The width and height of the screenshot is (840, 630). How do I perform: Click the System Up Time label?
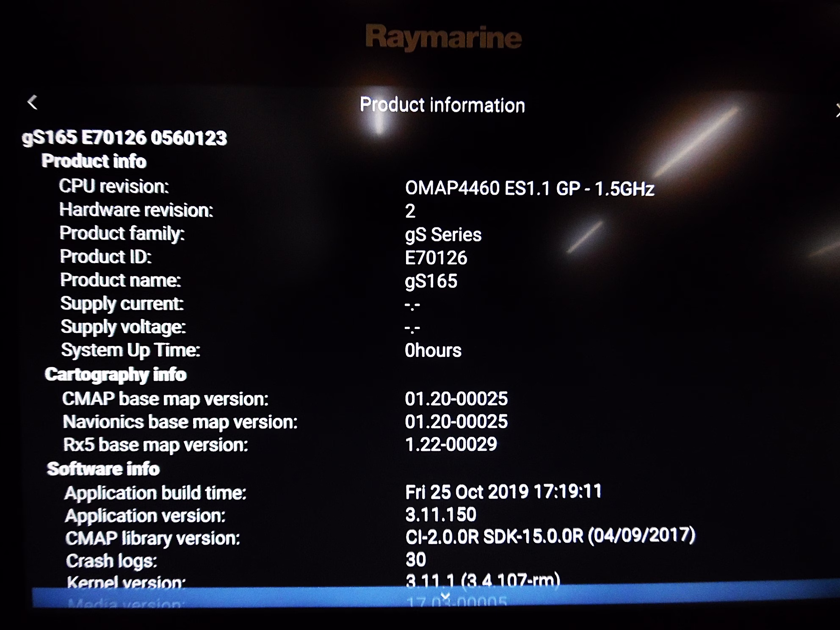pyautogui.click(x=131, y=351)
